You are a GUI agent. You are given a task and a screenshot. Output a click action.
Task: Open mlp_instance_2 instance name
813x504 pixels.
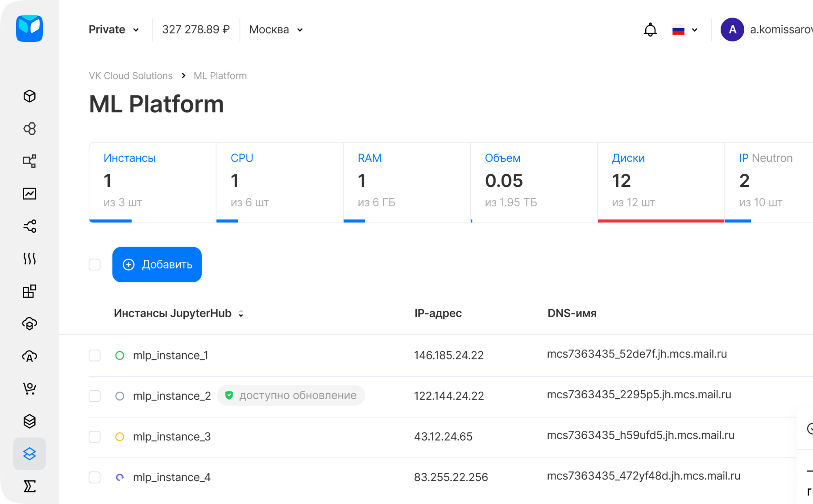pyautogui.click(x=172, y=396)
